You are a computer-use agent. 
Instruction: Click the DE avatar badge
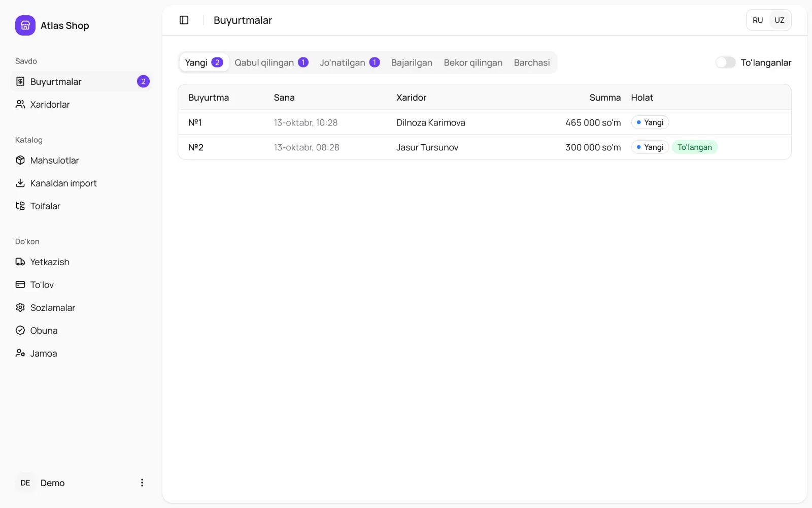pyautogui.click(x=25, y=483)
